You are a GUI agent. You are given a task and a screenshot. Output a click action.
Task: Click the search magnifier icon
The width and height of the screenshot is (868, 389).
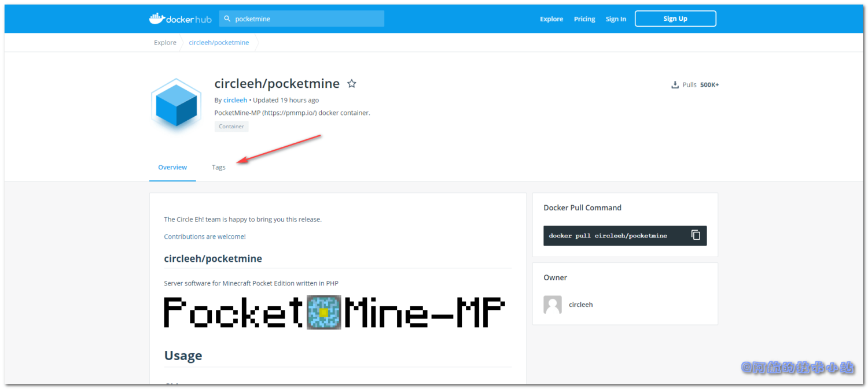(x=229, y=18)
